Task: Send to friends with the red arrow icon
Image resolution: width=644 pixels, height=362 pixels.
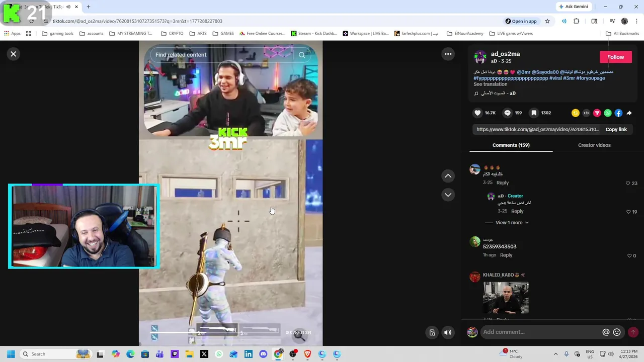Action: (597, 113)
